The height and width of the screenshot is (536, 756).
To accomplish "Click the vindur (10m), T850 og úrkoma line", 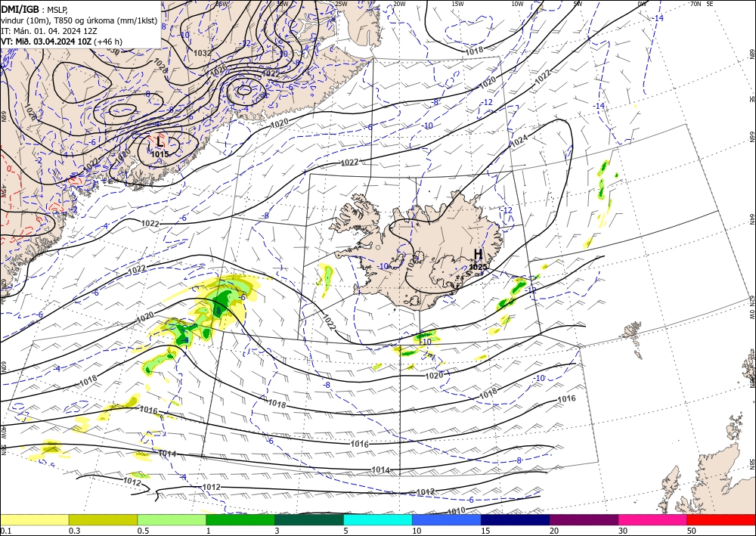I will tap(79, 20).
